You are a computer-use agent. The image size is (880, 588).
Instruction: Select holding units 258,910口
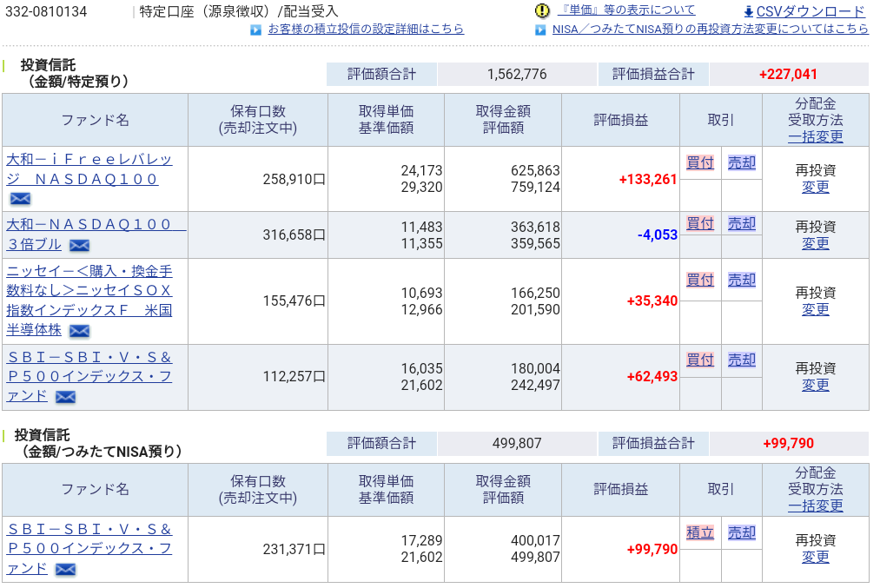click(x=294, y=180)
